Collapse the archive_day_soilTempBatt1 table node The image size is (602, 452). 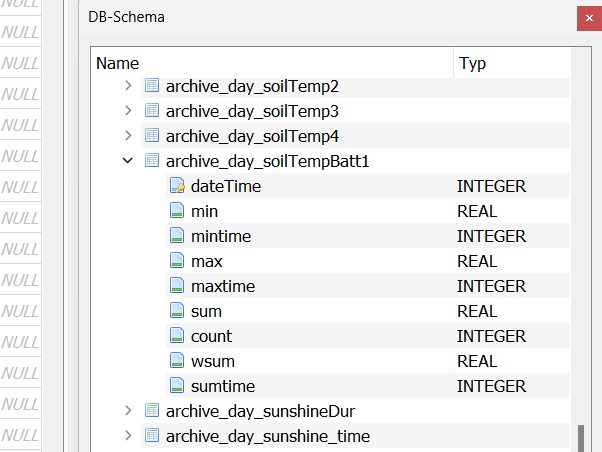128,161
